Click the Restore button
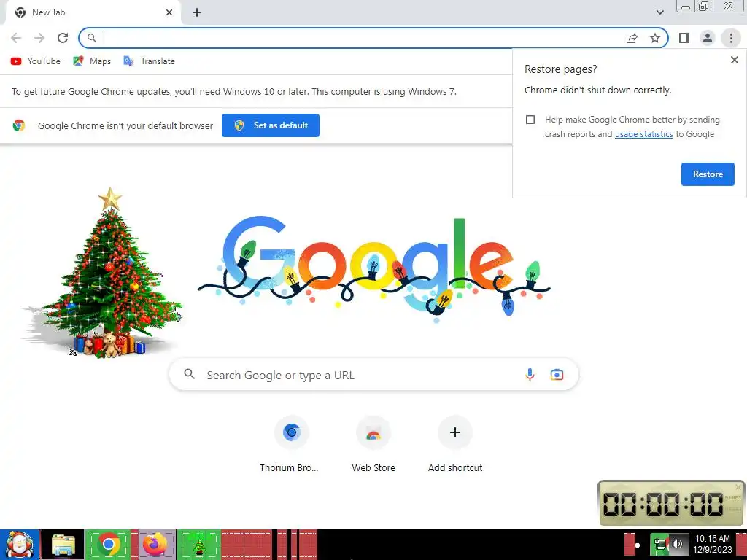 click(708, 174)
